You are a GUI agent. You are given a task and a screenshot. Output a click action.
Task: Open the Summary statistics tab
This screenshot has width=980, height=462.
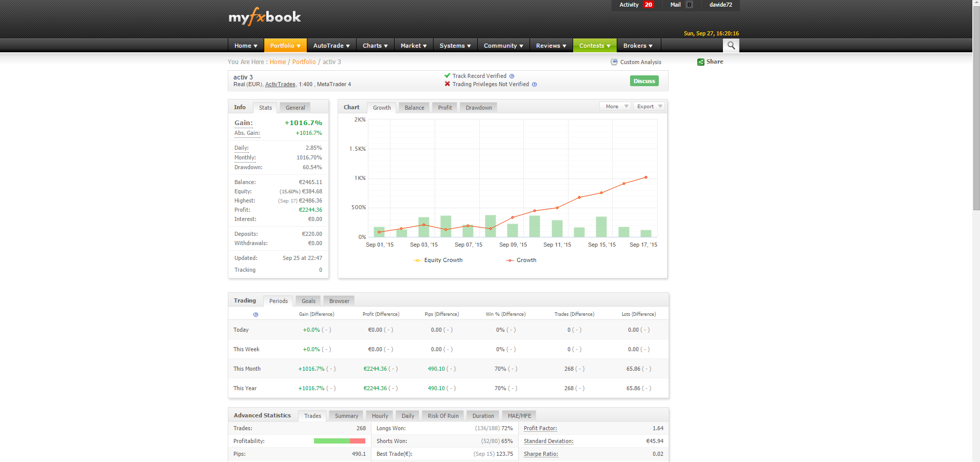[x=346, y=416]
